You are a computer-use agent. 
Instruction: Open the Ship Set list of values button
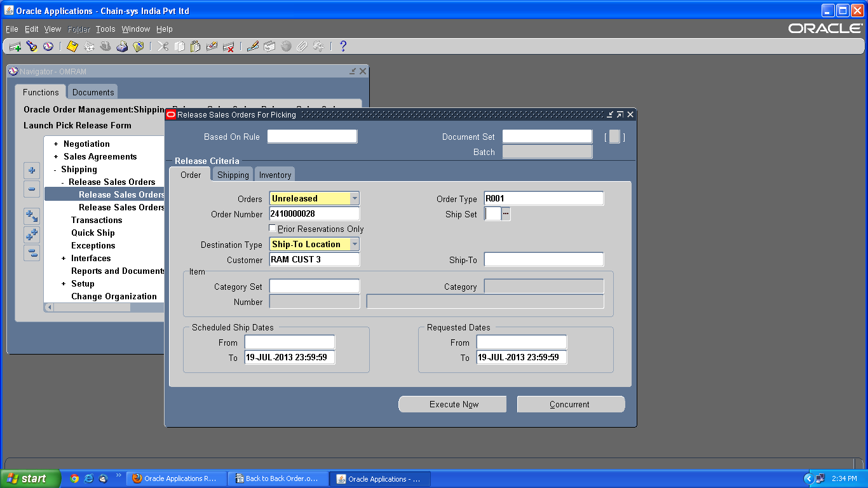tap(506, 214)
